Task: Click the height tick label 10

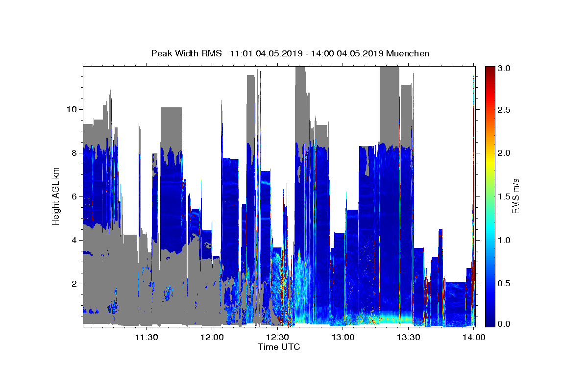Action: click(x=73, y=109)
